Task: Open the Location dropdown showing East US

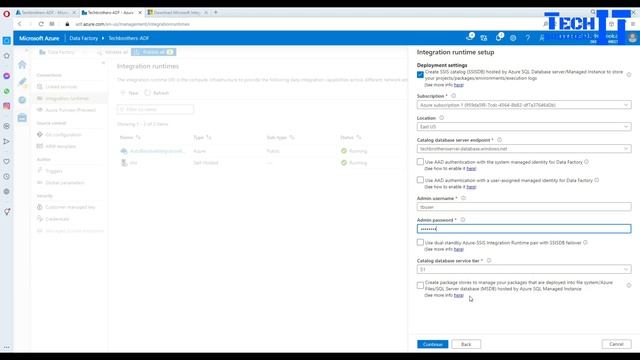Action: point(524,127)
